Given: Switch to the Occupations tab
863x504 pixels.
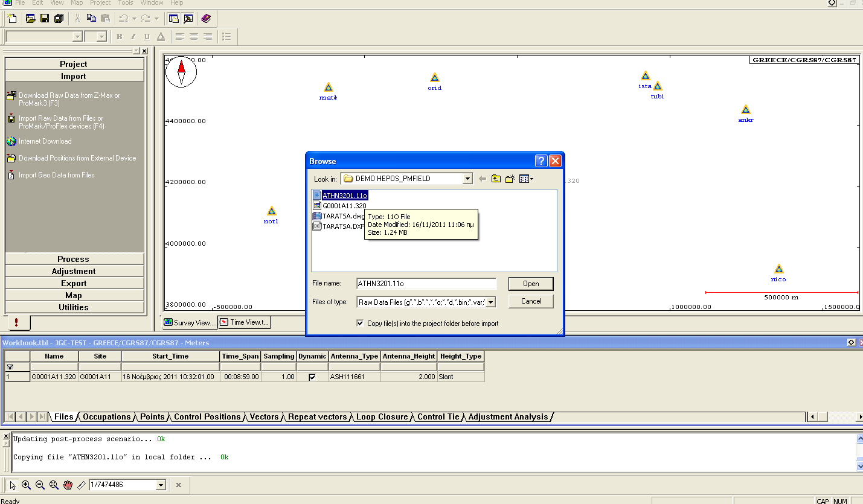Looking at the screenshot, I should pos(106,417).
